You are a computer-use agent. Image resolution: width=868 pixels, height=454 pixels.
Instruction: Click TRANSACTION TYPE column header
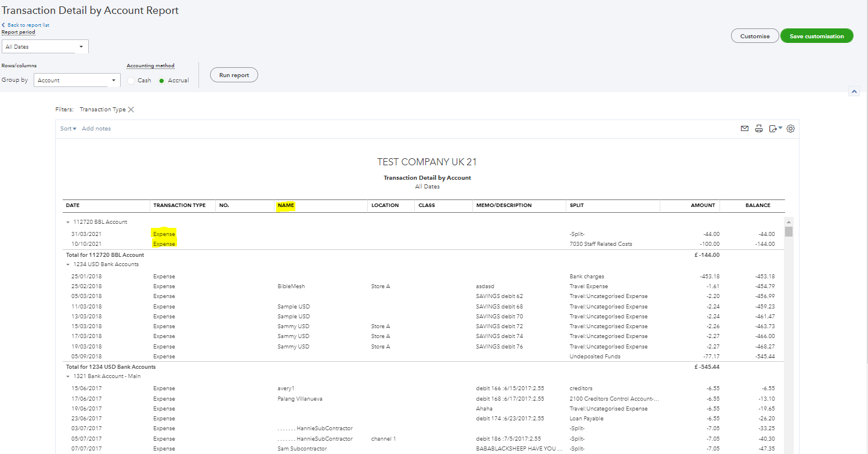point(179,205)
